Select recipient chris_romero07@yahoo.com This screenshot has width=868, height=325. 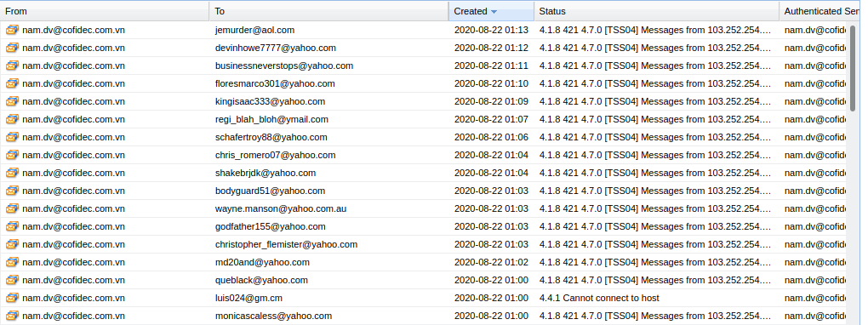click(275, 155)
